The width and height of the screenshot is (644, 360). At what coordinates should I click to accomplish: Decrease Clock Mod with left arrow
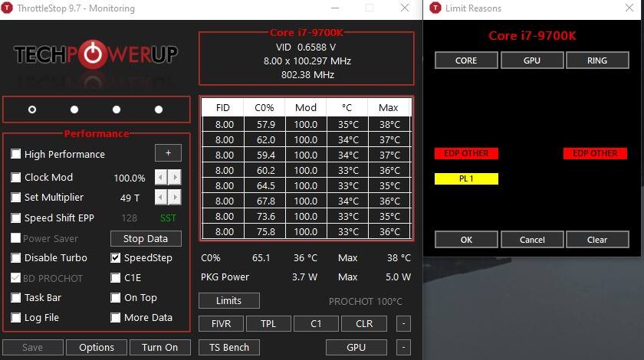[x=161, y=178]
